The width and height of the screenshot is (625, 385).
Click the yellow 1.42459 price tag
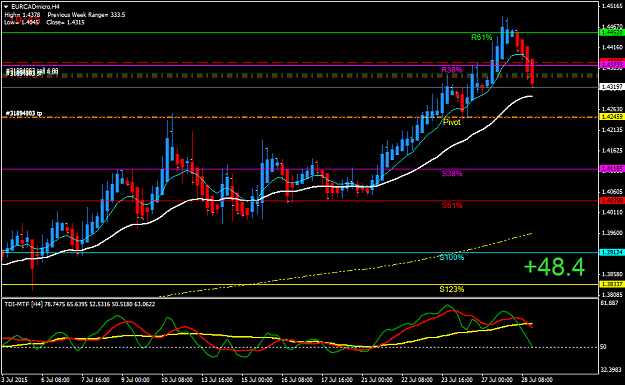612,117
